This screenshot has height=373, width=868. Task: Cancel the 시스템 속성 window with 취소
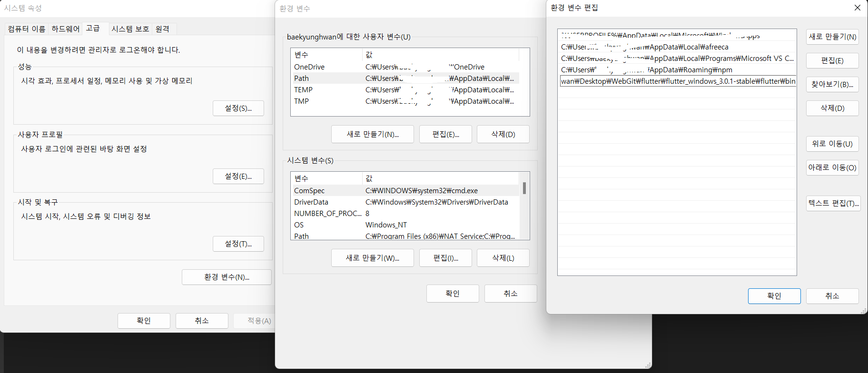pyautogui.click(x=202, y=321)
